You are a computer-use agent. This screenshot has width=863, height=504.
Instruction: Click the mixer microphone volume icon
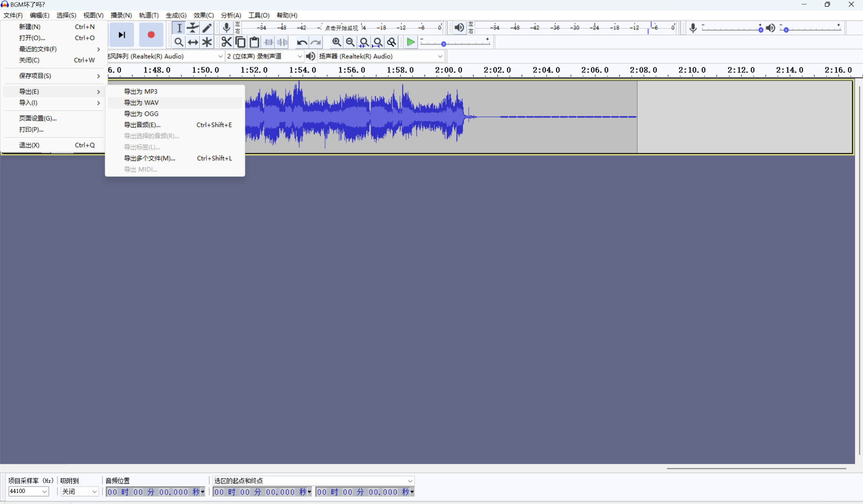coord(693,28)
